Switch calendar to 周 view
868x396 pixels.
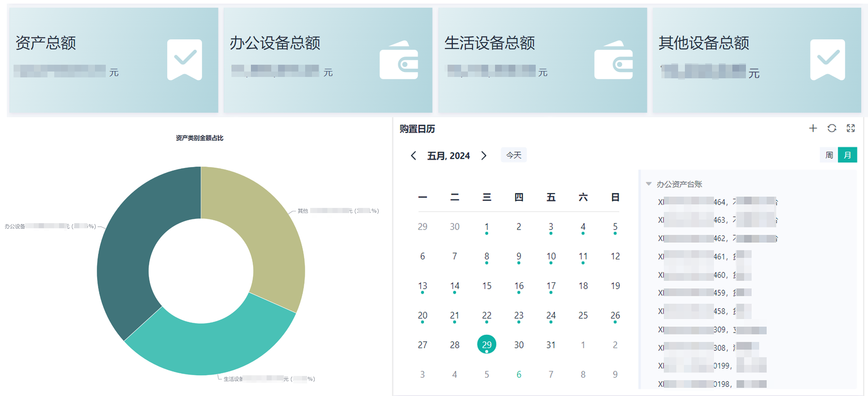829,155
